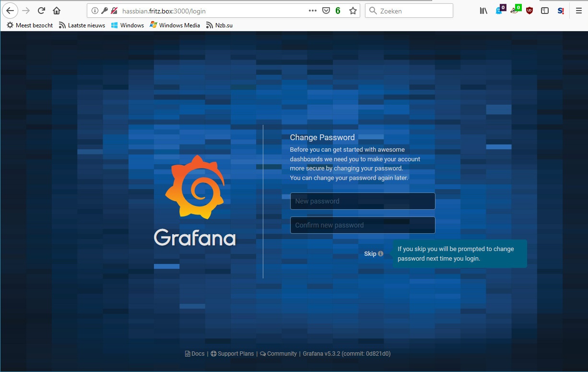Click the S! extension icon
Image resolution: width=588 pixels, height=372 pixels.
[561, 11]
